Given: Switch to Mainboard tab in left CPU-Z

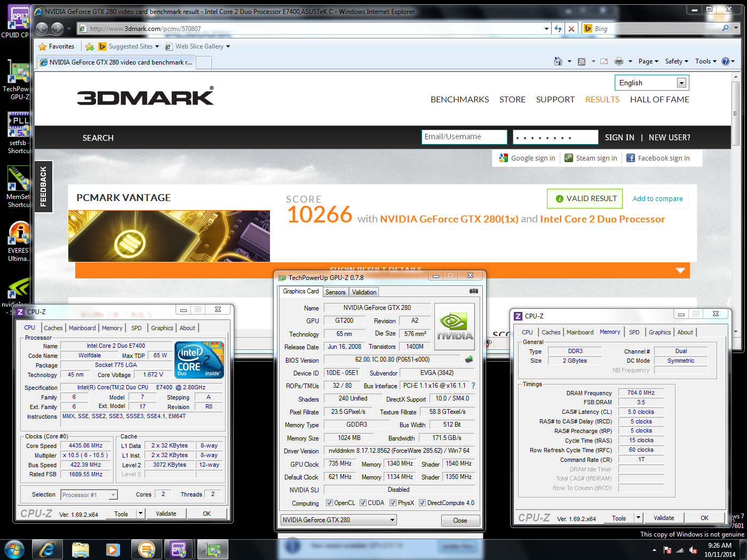Looking at the screenshot, I should coord(82,328).
